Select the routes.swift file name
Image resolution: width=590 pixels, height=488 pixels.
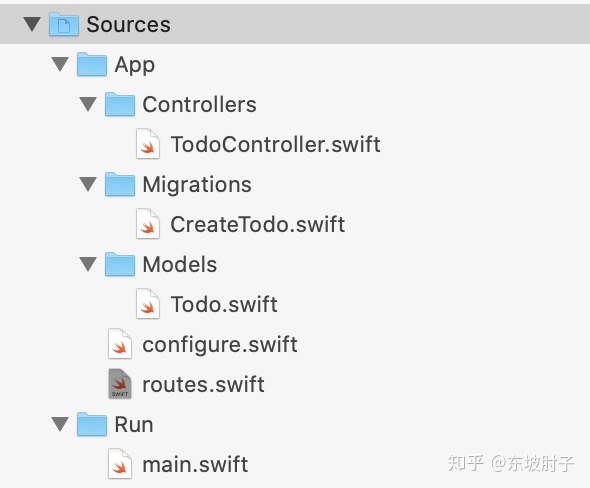[203, 385]
